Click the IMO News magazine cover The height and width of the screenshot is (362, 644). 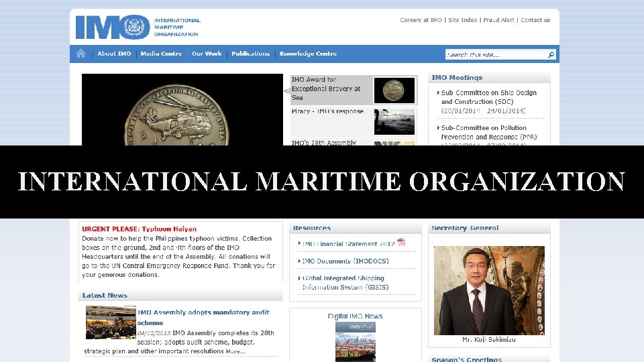click(x=356, y=342)
